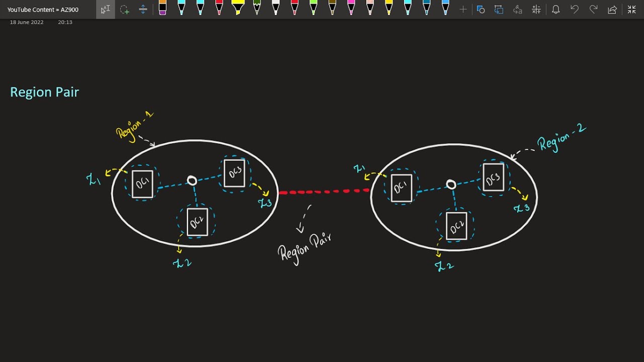The height and width of the screenshot is (362, 644).
Task: Select the blue pen before the plus button
Action: [446, 8]
